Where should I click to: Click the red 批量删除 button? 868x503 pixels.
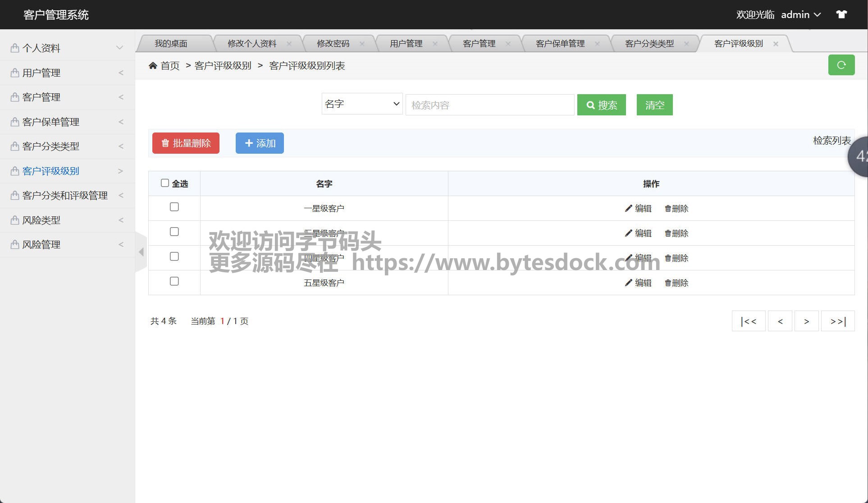(186, 143)
